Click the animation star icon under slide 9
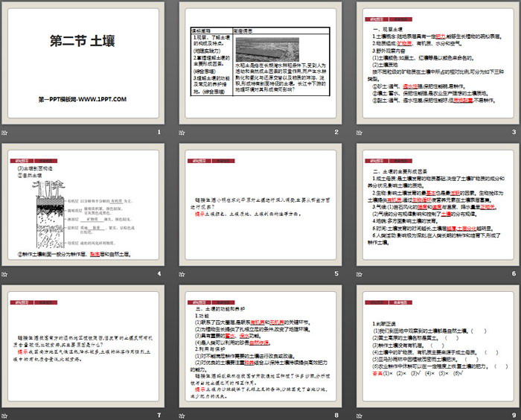This screenshot has width=521, height=420. pyautogui.click(x=359, y=416)
